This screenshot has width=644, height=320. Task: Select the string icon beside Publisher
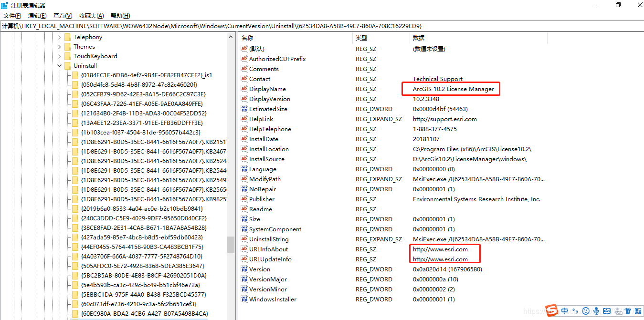[244, 199]
